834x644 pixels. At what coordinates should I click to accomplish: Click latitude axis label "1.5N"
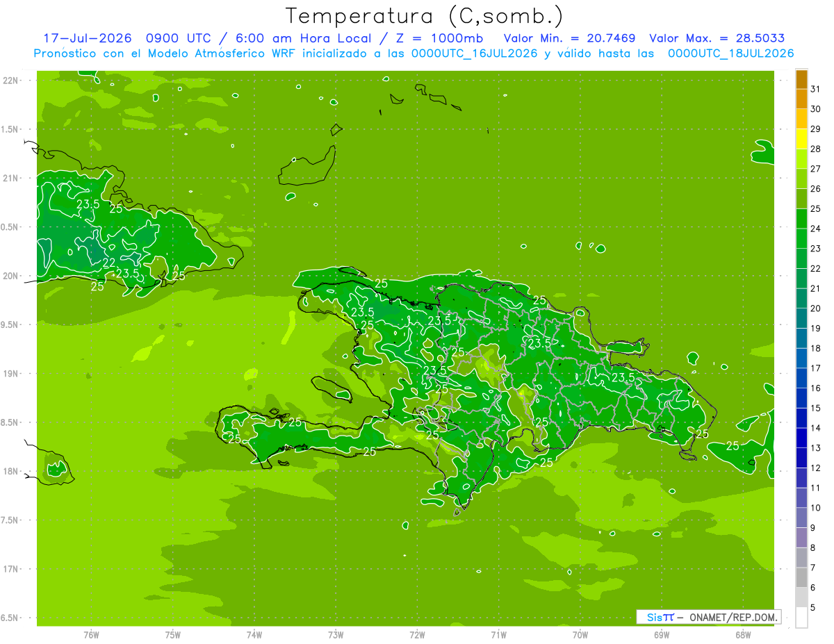[x=10, y=129]
